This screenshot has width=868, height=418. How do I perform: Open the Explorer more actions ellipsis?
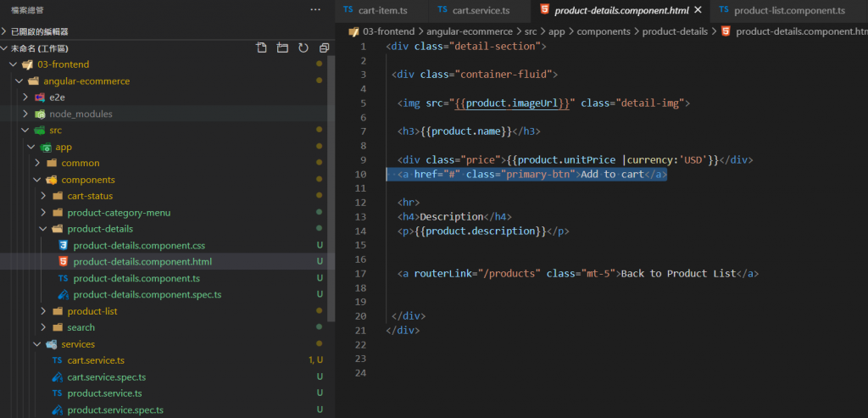click(315, 9)
